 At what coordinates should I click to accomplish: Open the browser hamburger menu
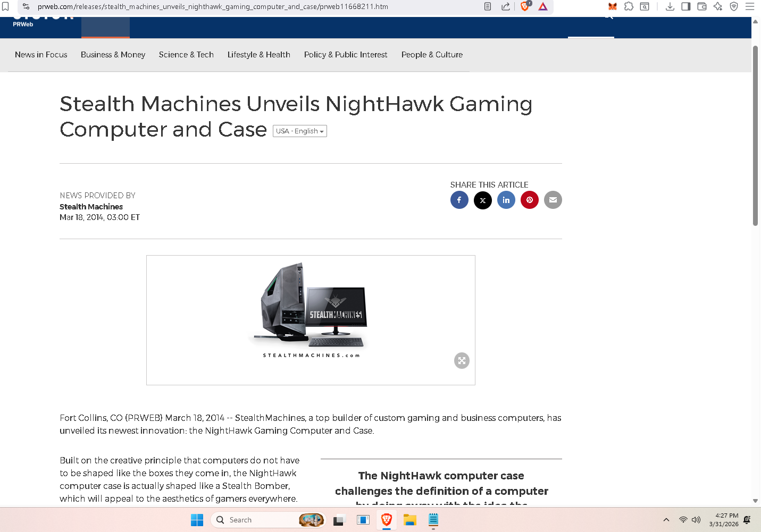click(750, 6)
